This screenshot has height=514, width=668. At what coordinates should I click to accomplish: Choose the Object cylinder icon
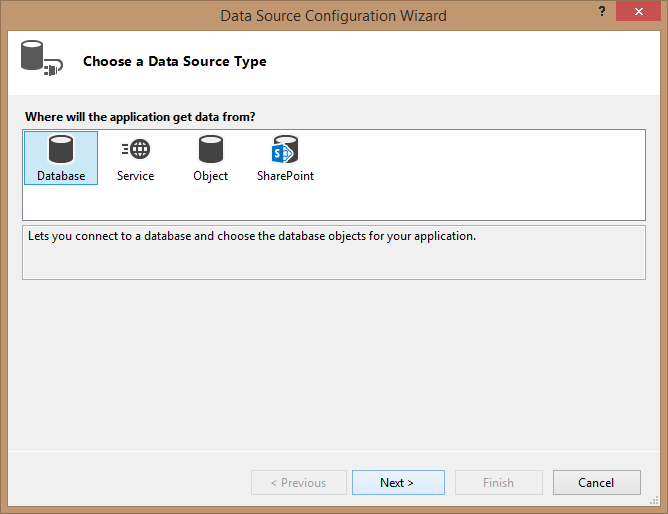click(x=211, y=149)
